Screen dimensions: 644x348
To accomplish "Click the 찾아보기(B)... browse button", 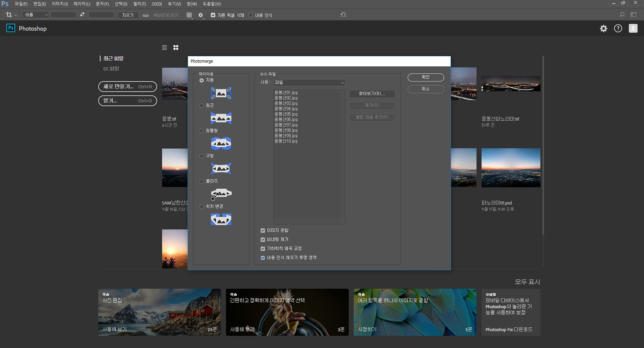I will click(x=372, y=94).
